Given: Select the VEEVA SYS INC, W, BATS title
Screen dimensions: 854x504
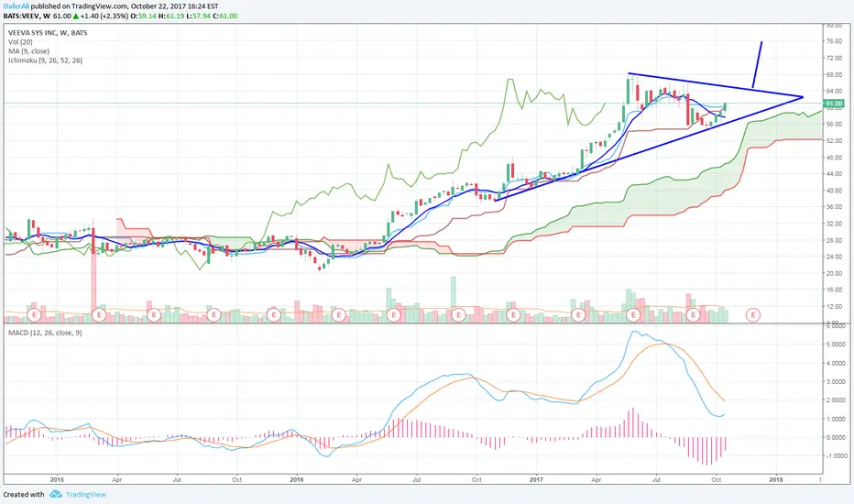Looking at the screenshot, I should (48, 33).
